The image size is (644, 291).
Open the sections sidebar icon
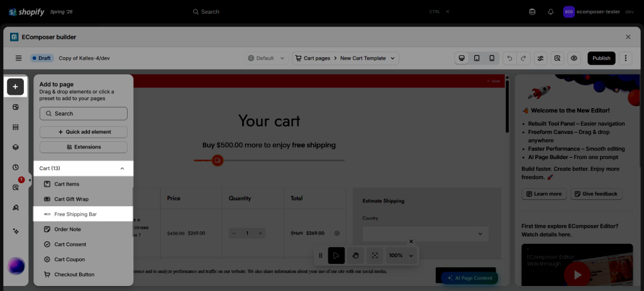click(x=16, y=127)
